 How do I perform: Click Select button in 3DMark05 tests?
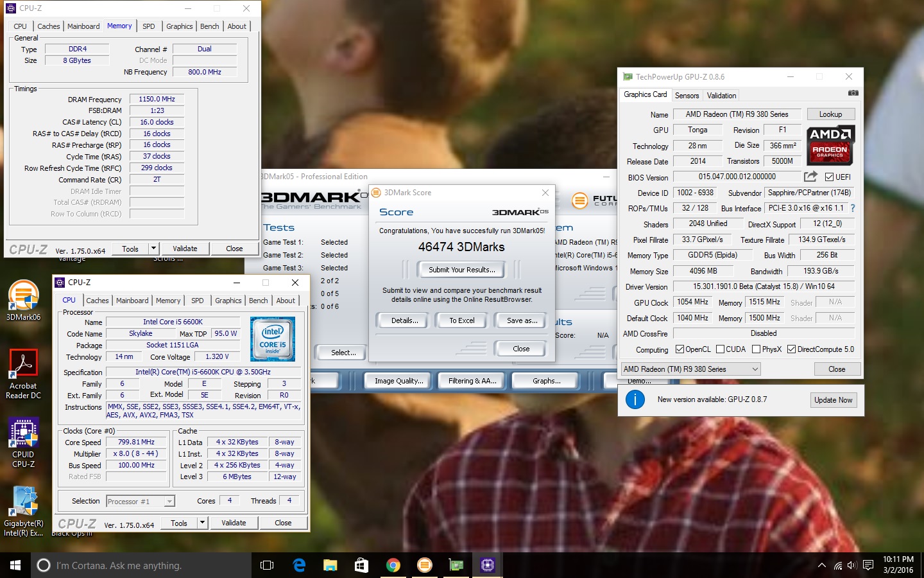pyautogui.click(x=343, y=353)
